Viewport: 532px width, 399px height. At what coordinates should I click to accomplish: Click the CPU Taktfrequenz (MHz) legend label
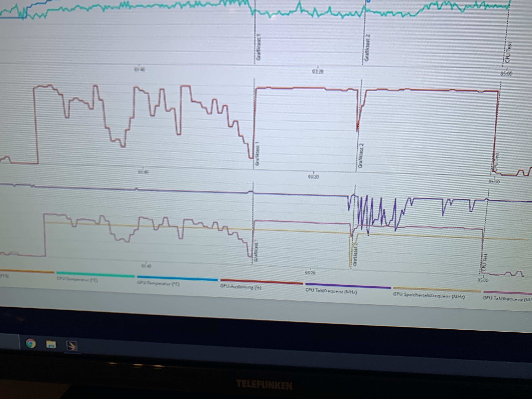pyautogui.click(x=331, y=291)
